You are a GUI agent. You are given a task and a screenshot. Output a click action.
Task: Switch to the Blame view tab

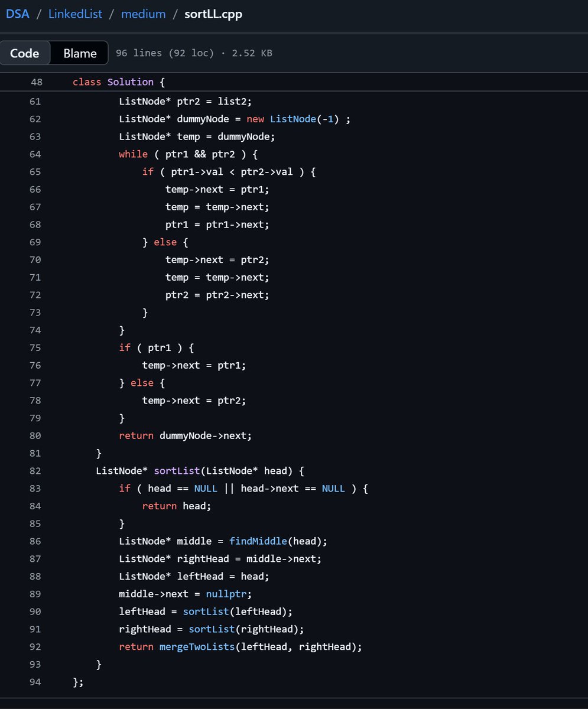click(80, 53)
